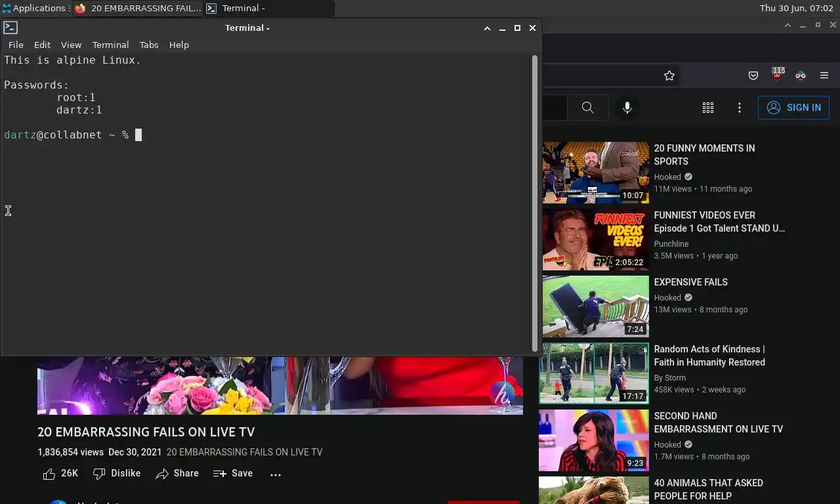Bookmark this page with the star icon
840x504 pixels.
669,75
